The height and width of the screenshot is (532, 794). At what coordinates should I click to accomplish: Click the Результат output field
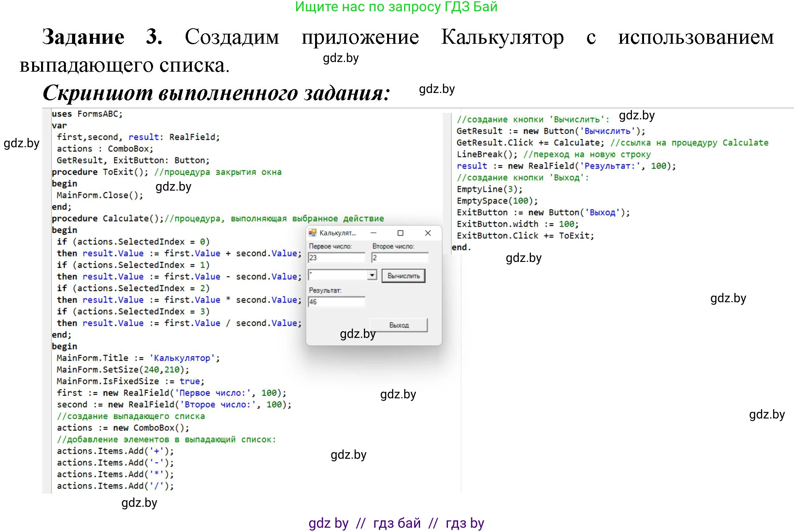tap(336, 302)
